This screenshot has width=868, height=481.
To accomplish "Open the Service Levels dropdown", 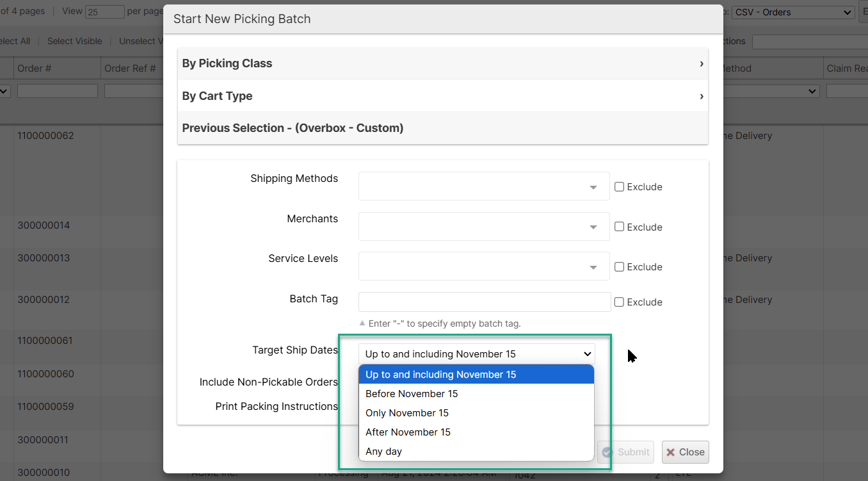I will tap(483, 266).
